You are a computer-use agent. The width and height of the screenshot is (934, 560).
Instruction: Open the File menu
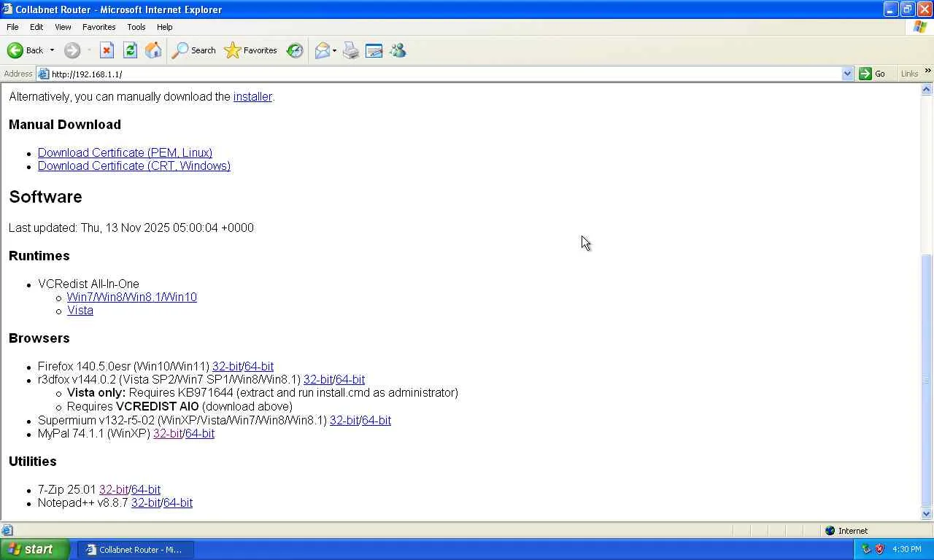point(12,27)
